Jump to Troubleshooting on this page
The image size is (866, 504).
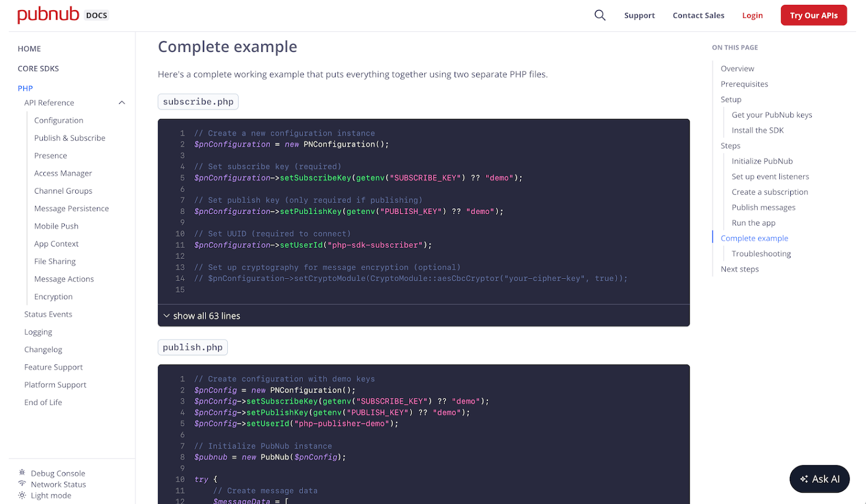760,253
